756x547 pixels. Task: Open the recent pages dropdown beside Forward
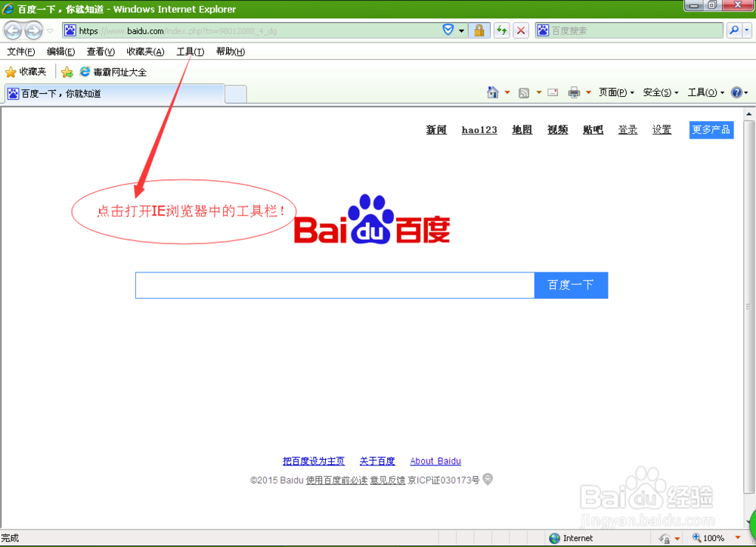tap(50, 31)
